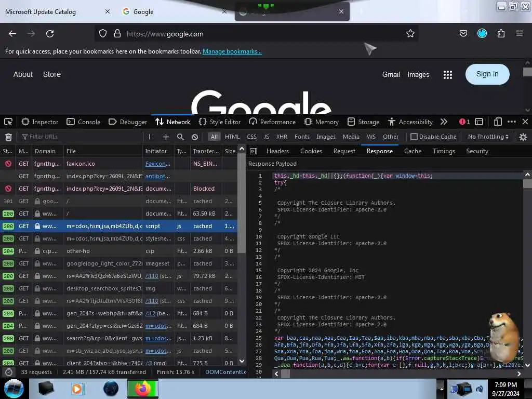Click the Manage bookmarks link
The height and width of the screenshot is (399, 532).
point(232,51)
